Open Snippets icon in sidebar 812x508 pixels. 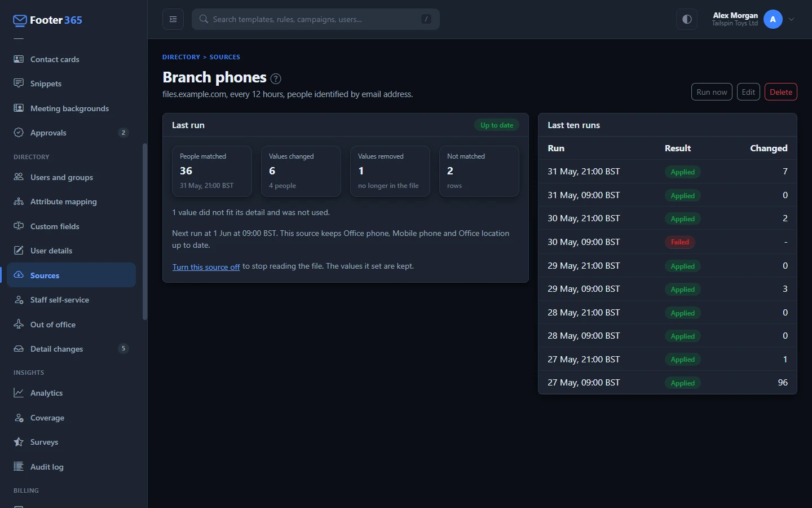click(x=19, y=84)
